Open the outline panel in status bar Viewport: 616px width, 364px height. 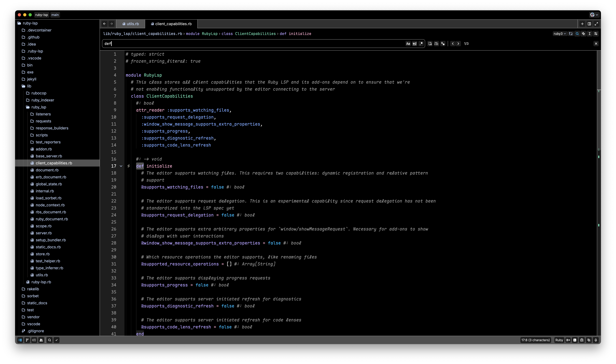(34, 340)
